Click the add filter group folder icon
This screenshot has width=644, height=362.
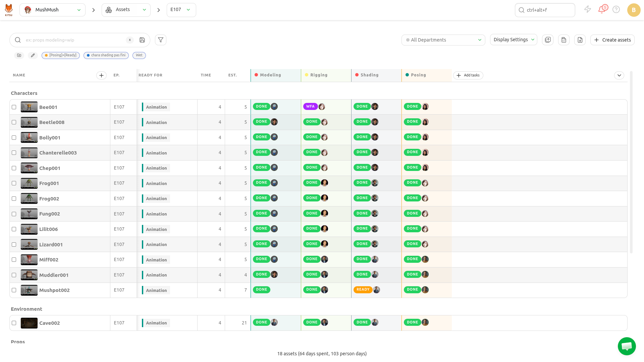[x=19, y=55]
